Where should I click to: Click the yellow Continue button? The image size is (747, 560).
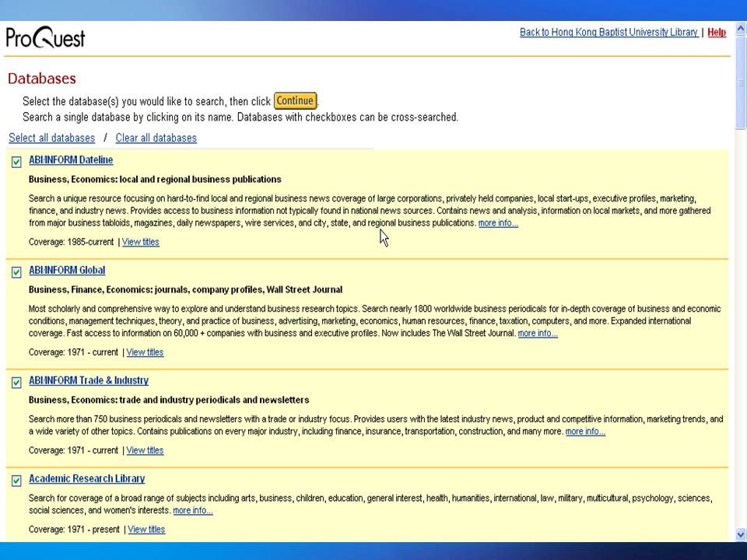pos(296,101)
